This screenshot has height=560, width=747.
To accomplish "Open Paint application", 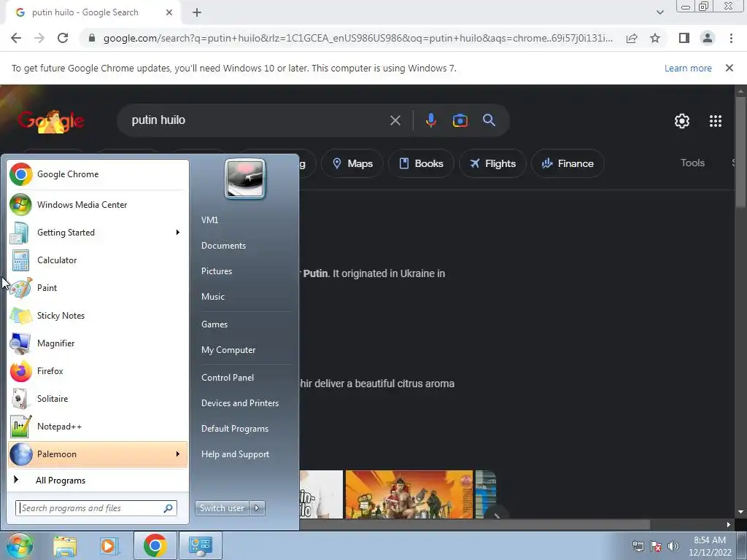I will click(x=98, y=287).
